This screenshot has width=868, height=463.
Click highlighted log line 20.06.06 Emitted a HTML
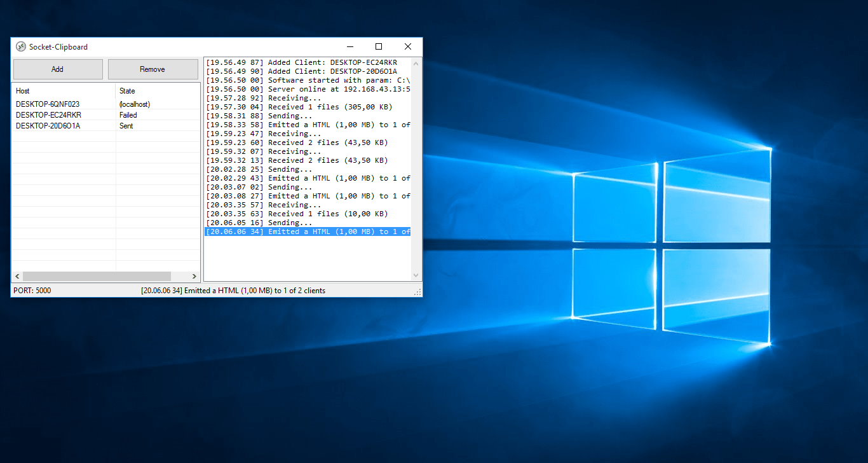point(308,231)
